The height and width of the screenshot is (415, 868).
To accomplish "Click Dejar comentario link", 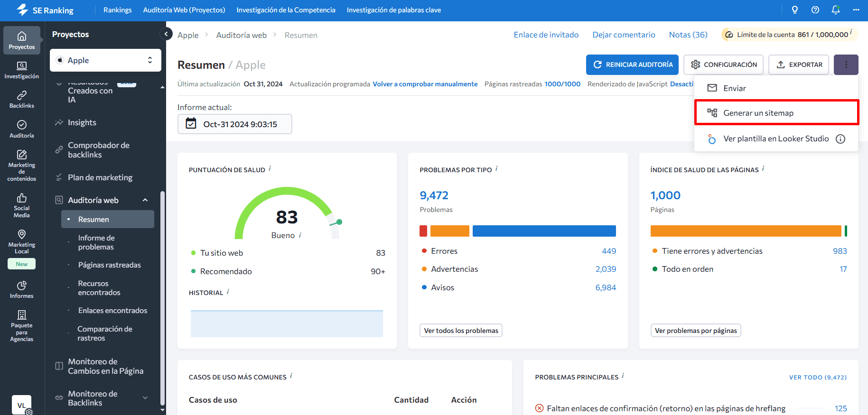I will click(624, 35).
